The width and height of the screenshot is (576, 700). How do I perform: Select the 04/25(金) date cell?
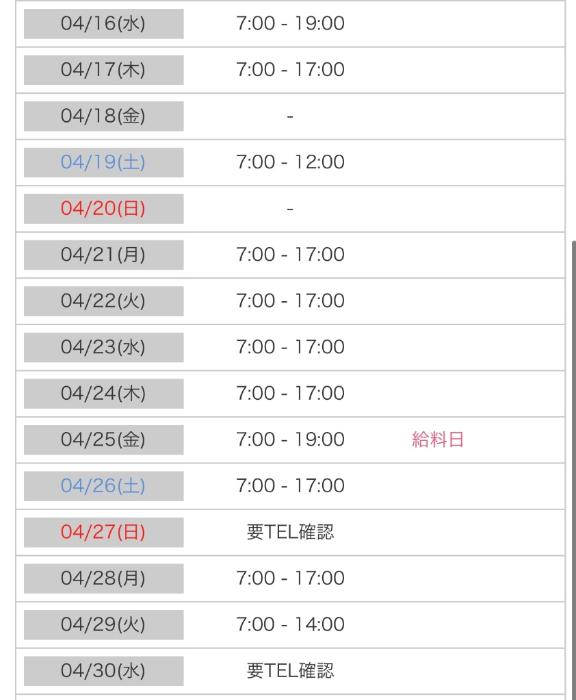coord(104,440)
